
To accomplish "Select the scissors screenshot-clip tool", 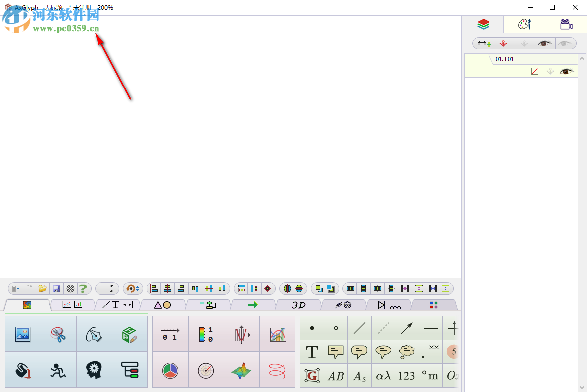I will [58, 334].
